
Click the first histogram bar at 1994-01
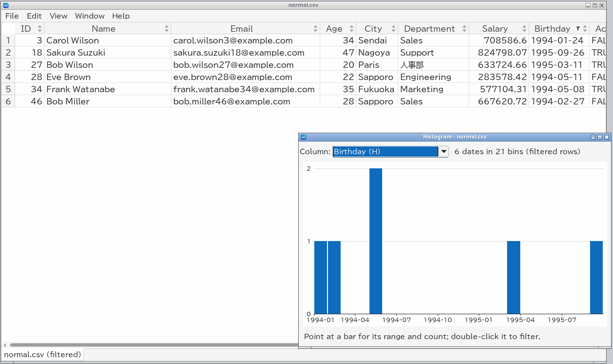coord(321,277)
